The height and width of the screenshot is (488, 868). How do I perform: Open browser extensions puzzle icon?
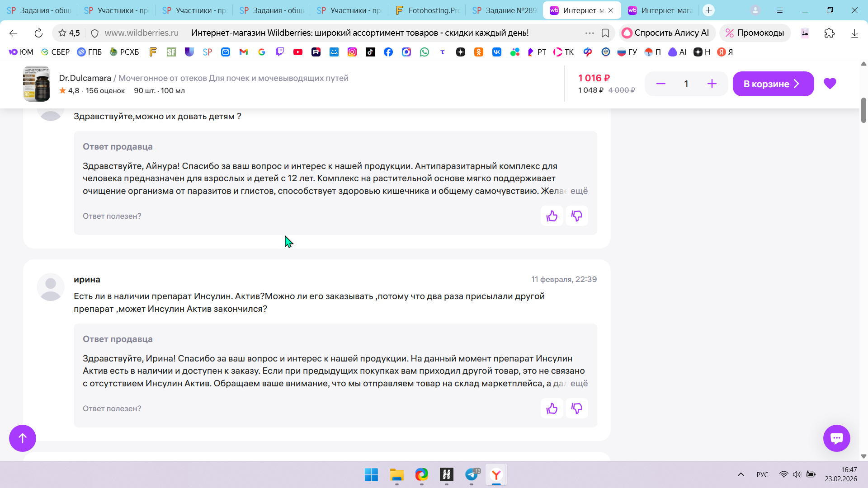point(829,33)
